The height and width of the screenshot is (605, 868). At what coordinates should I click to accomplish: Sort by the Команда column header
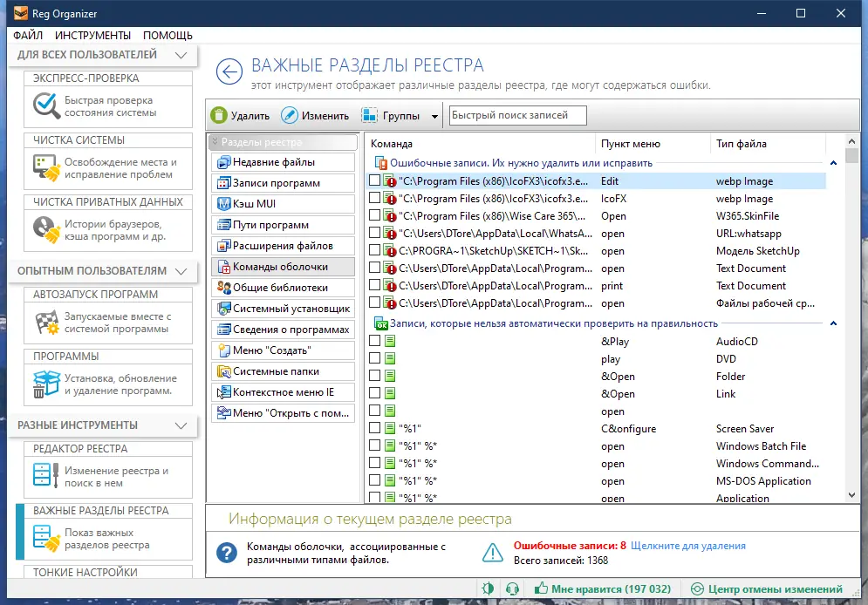tap(481, 144)
